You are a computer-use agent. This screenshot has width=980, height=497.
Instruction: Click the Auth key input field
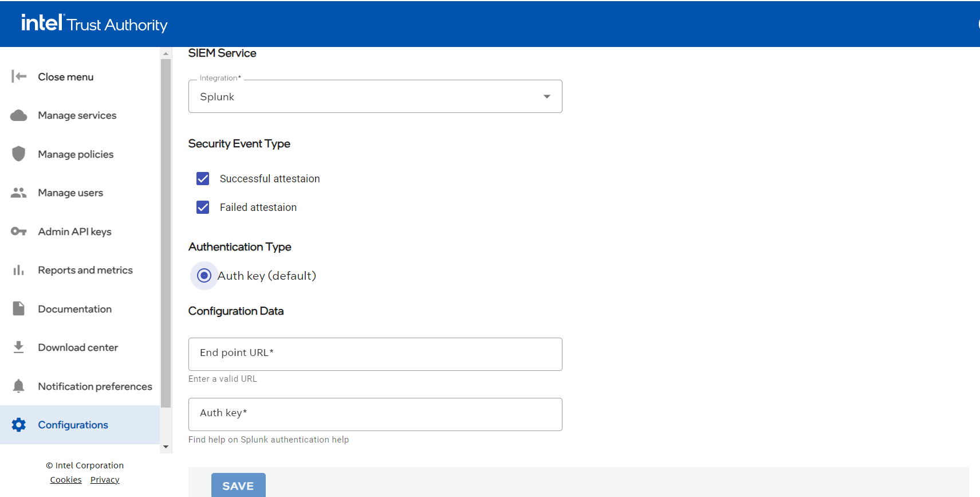[375, 414]
